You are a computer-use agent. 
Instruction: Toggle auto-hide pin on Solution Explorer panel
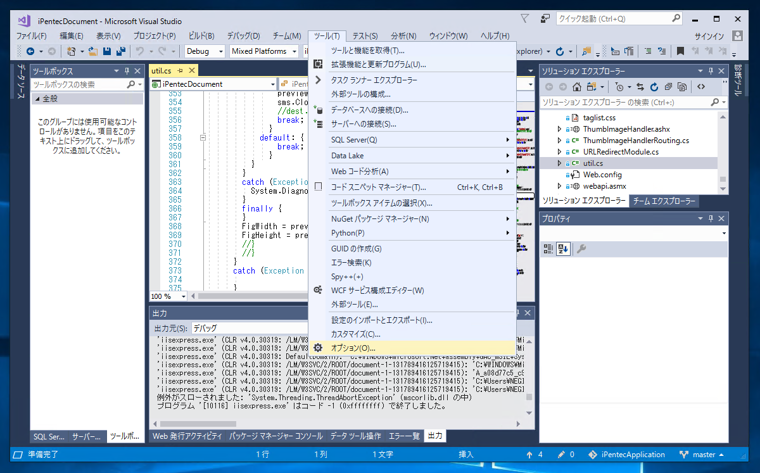711,71
